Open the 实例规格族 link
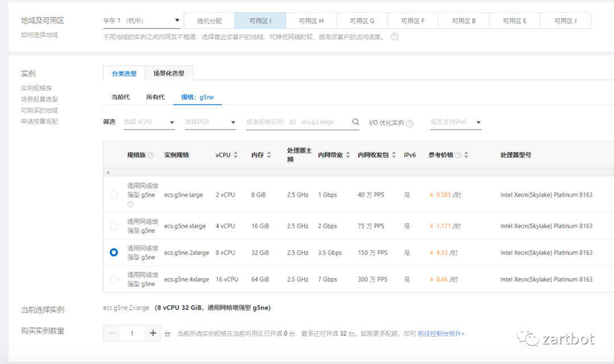This screenshot has width=614, height=364. [x=36, y=88]
